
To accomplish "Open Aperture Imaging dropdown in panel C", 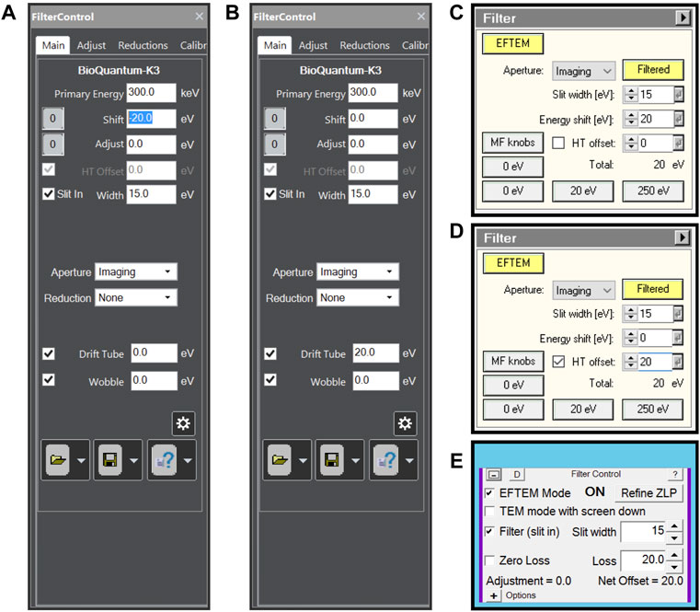I will point(583,71).
